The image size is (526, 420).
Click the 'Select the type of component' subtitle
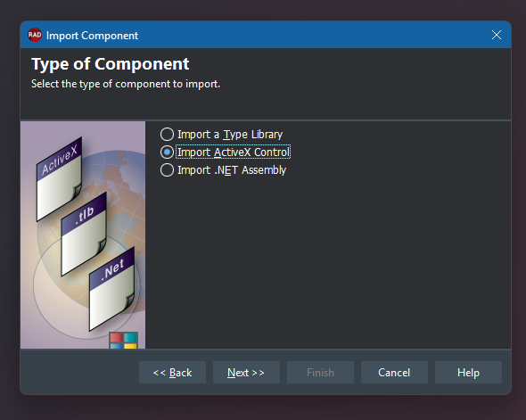126,84
